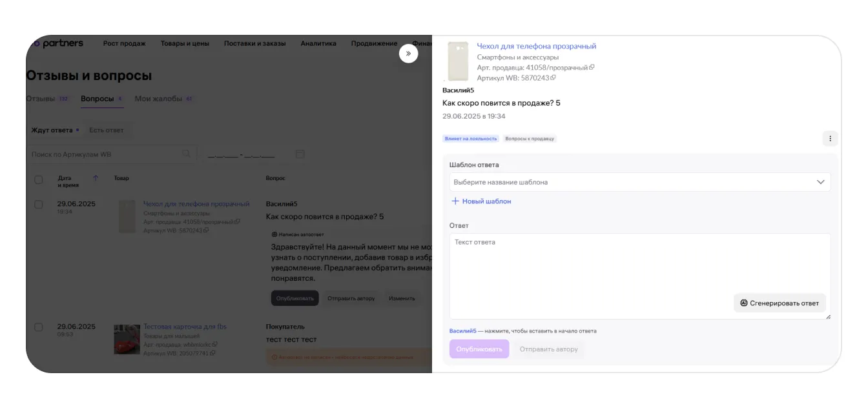Select the Есть ответ filter tab

point(107,130)
